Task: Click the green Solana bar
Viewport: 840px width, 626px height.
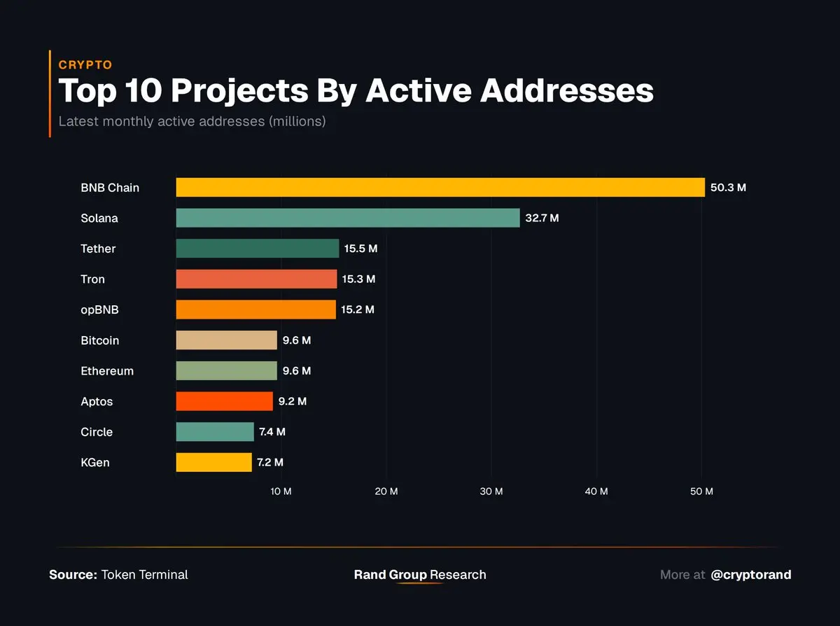Action: 348,218
